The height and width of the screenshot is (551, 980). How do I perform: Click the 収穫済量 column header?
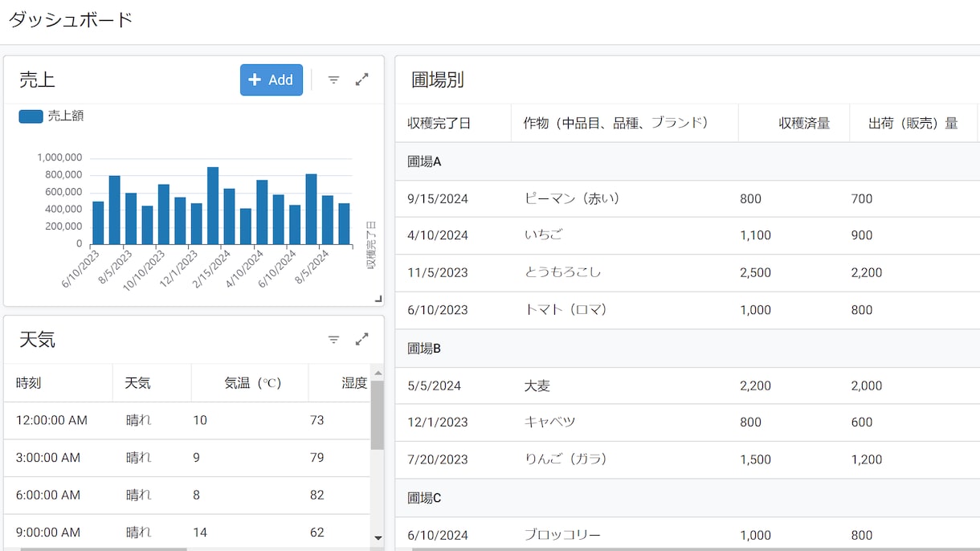(794, 123)
